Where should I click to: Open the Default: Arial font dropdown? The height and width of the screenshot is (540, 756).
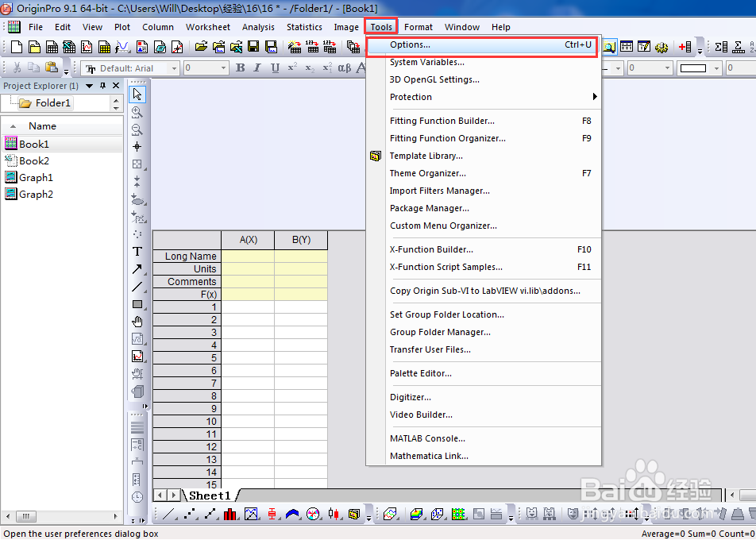click(x=175, y=68)
